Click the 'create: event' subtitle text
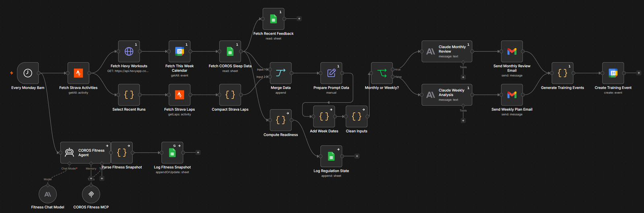 pyautogui.click(x=613, y=93)
